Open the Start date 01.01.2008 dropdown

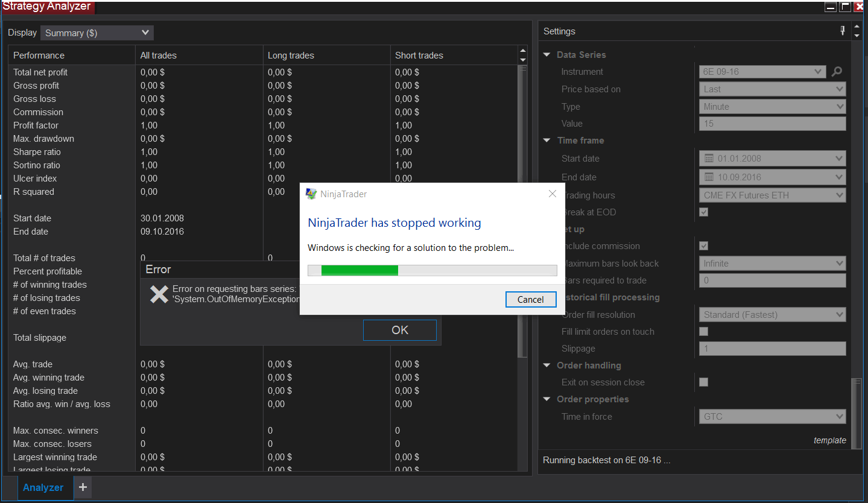773,159
